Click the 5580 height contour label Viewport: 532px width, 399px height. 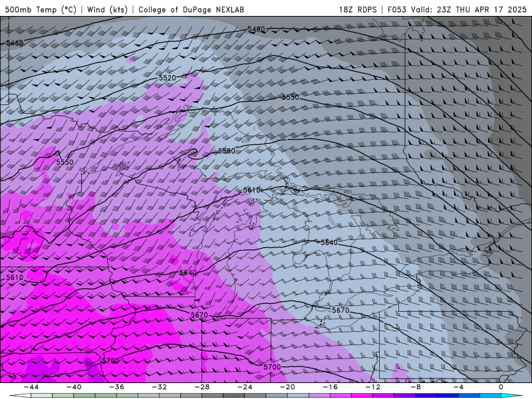click(x=227, y=151)
